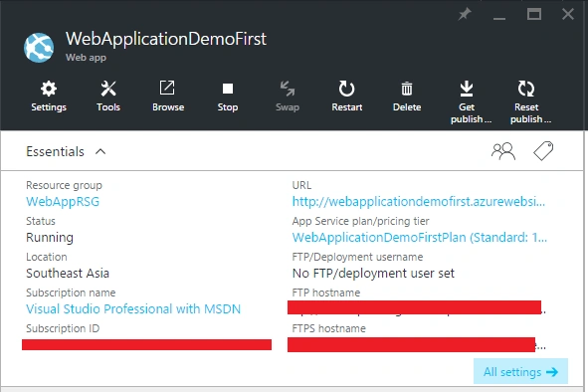Click the Subscription name label
Image resolution: width=588 pixels, height=392 pixels.
click(71, 293)
